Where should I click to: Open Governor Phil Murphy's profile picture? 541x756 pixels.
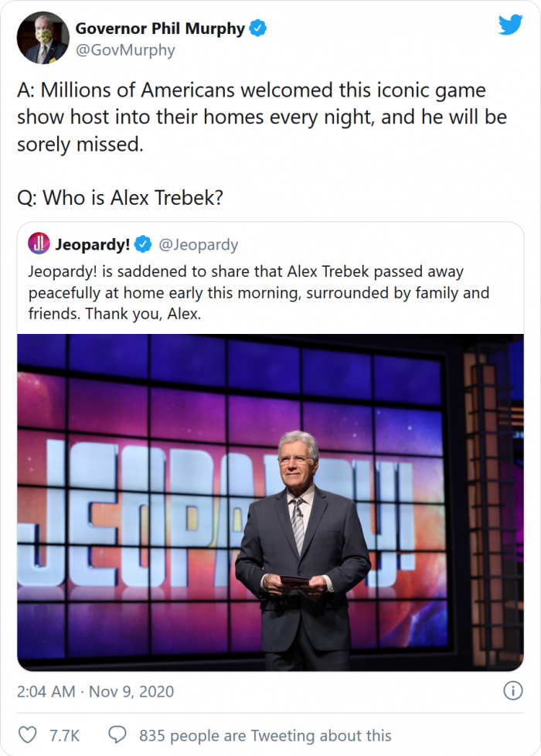click(43, 39)
